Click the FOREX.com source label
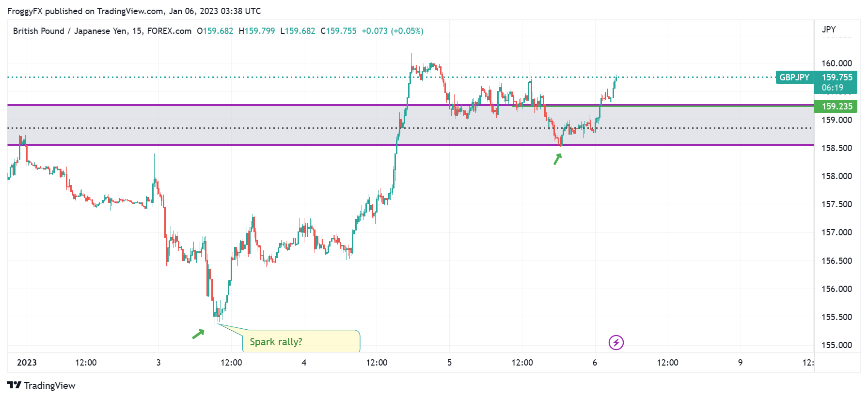This screenshot has height=398, width=868. click(169, 31)
